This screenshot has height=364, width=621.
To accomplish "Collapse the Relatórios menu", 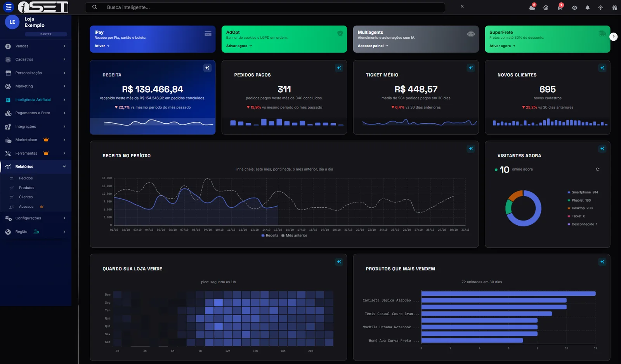I will pos(36,167).
